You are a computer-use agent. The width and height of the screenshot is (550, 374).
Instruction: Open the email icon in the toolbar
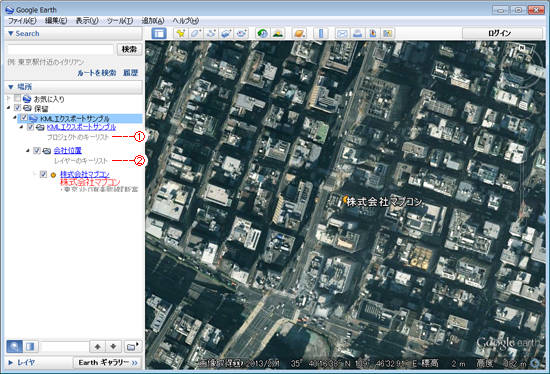(x=342, y=33)
